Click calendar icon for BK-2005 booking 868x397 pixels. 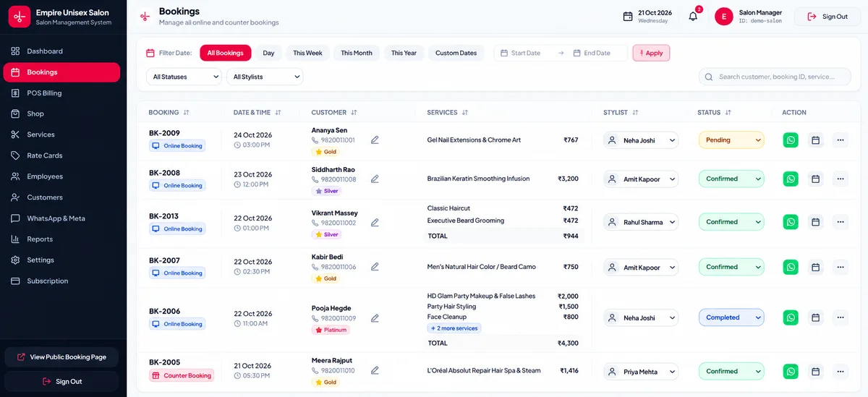click(x=815, y=371)
